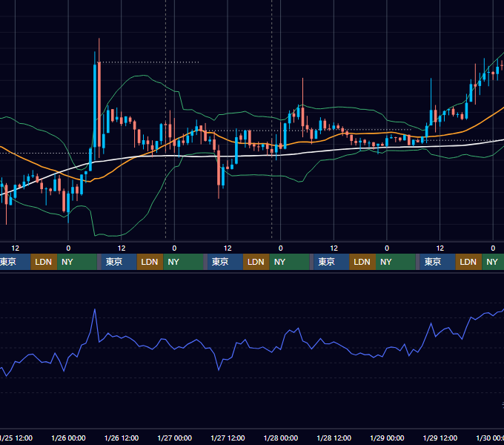
Task: Click the 1/29 12:00 date label
Action: (440, 438)
